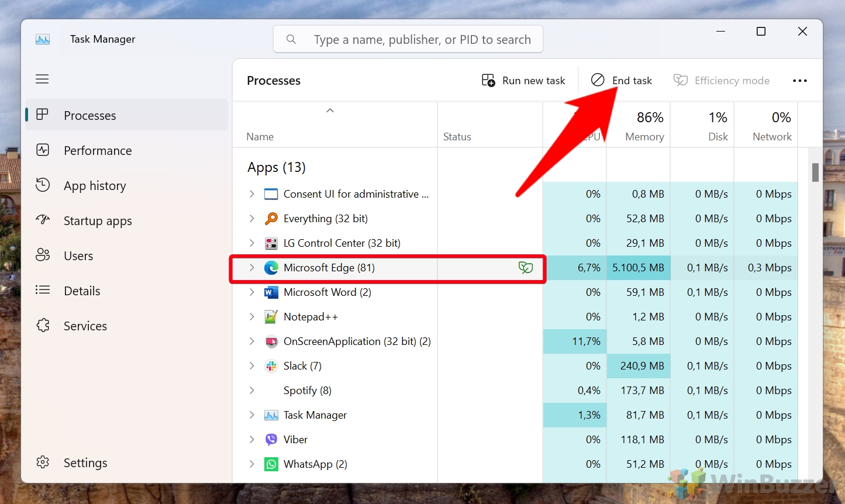Click the search magnifier icon

point(291,39)
